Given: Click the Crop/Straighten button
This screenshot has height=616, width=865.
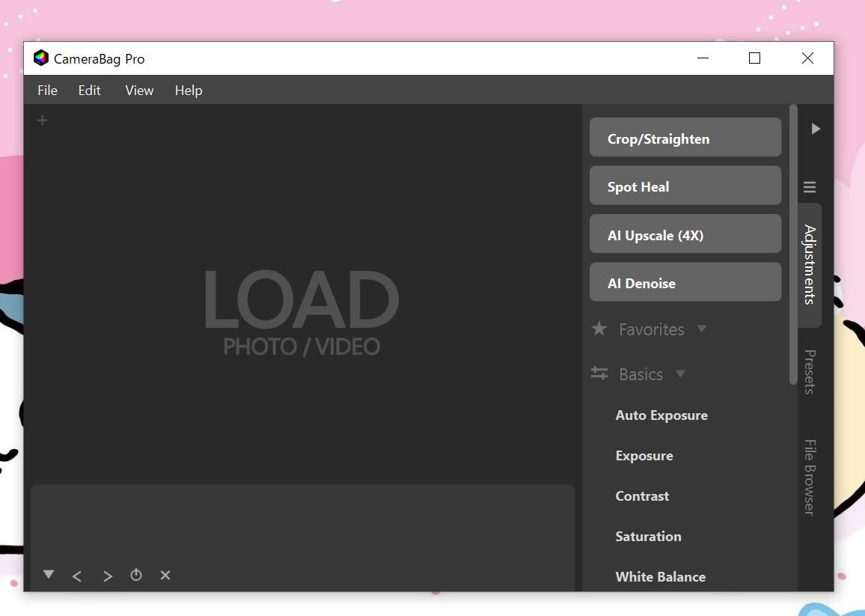Looking at the screenshot, I should (x=685, y=138).
